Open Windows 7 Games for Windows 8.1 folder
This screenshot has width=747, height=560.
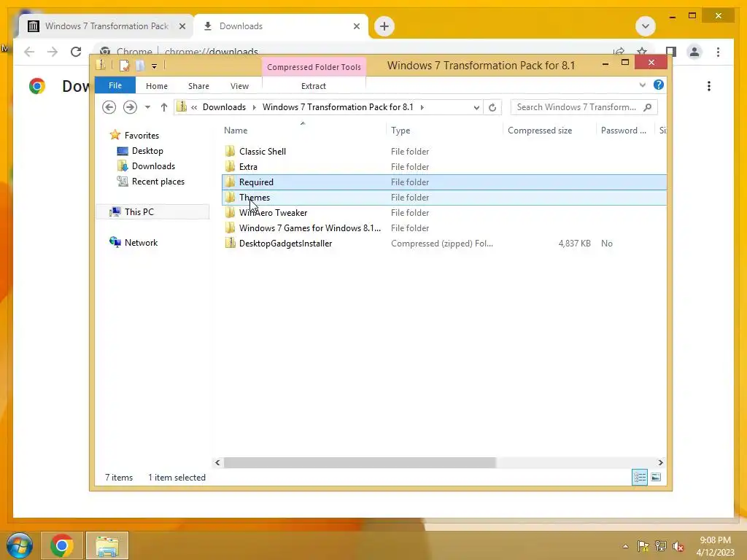point(444,228)
